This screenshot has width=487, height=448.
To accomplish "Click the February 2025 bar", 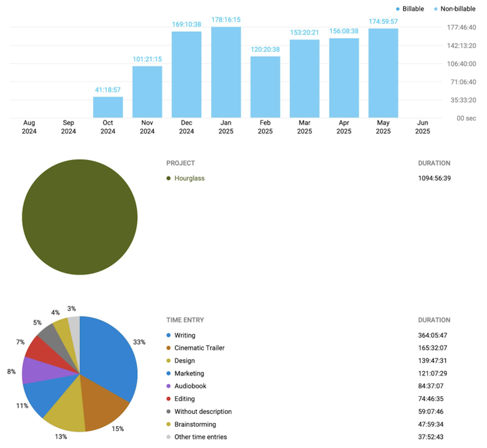I will point(265,87).
